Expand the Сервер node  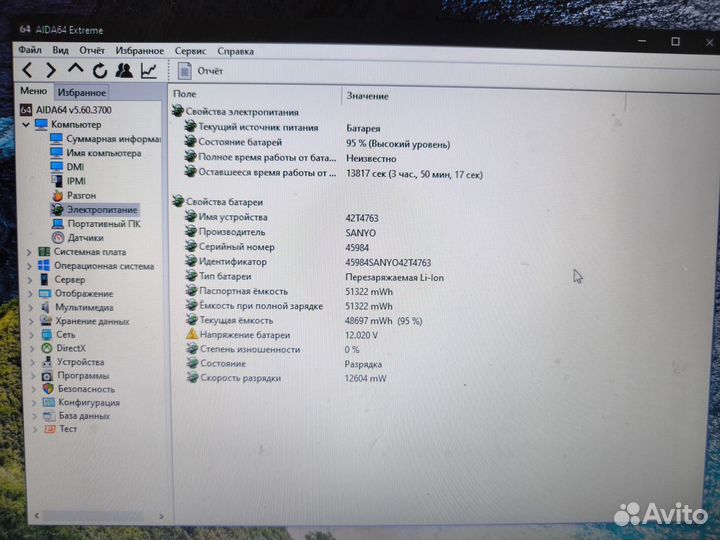tap(30, 280)
